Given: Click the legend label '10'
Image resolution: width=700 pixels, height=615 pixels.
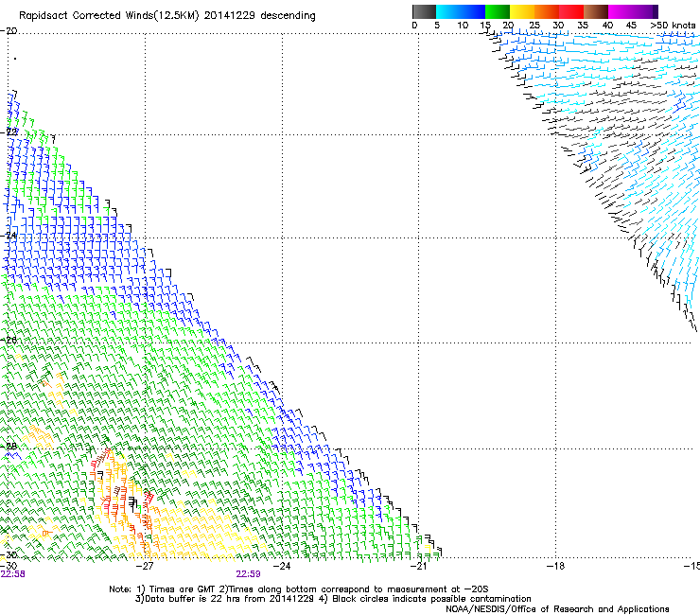Looking at the screenshot, I should coord(463,26).
